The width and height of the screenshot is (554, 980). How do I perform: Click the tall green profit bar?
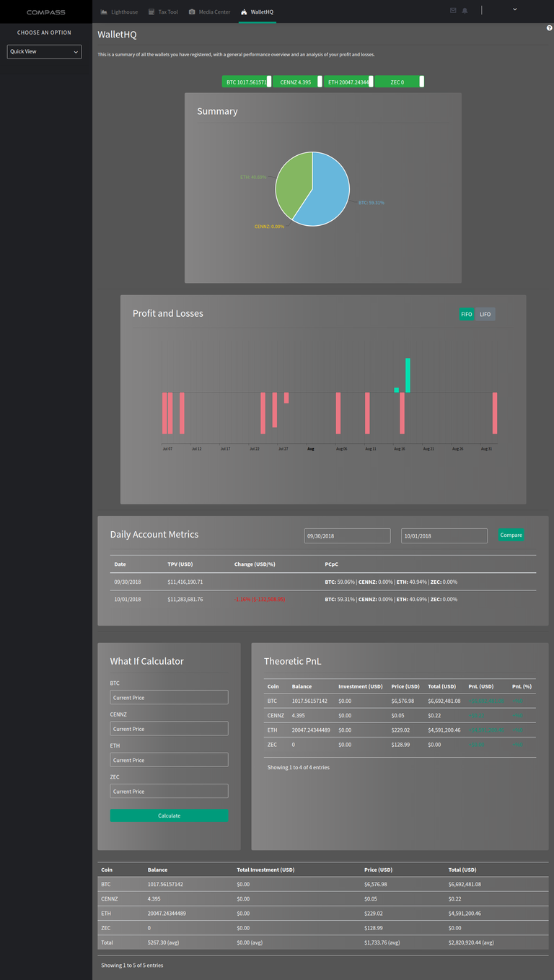[408, 375]
